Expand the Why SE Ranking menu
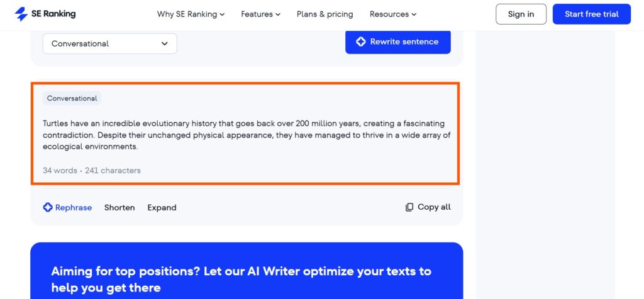The height and width of the screenshot is (299, 644). coord(191,14)
